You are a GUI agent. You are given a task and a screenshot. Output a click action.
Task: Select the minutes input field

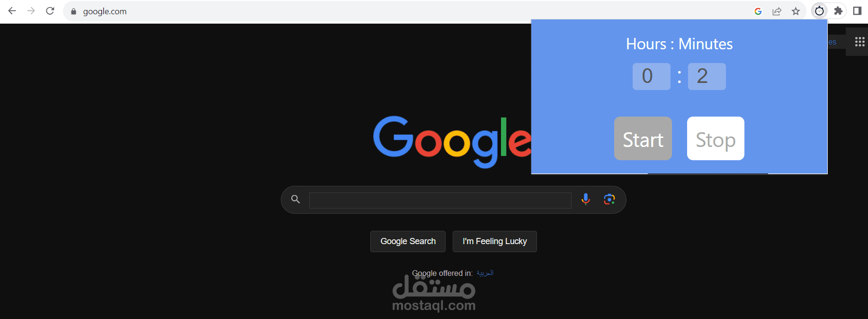(707, 76)
